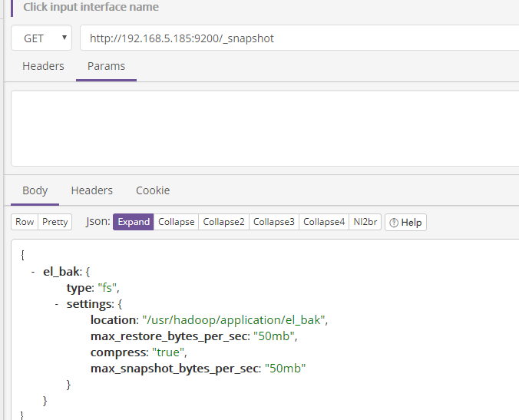Select the Collapse3 level option
The image size is (519, 420).
pyautogui.click(x=273, y=222)
